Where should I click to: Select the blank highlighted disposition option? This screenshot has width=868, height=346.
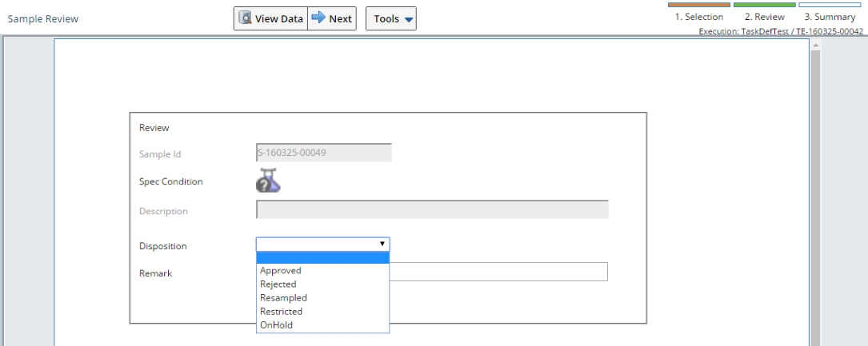pos(322,257)
